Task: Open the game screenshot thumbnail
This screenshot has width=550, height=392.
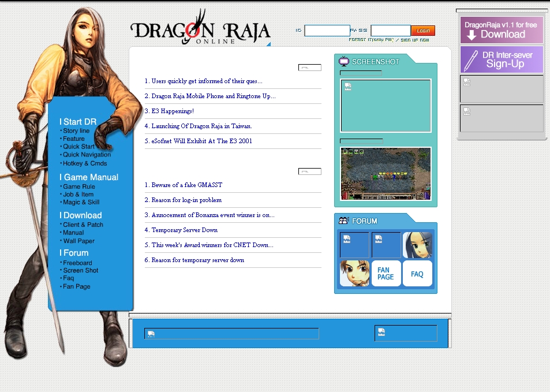Action: tap(386, 174)
